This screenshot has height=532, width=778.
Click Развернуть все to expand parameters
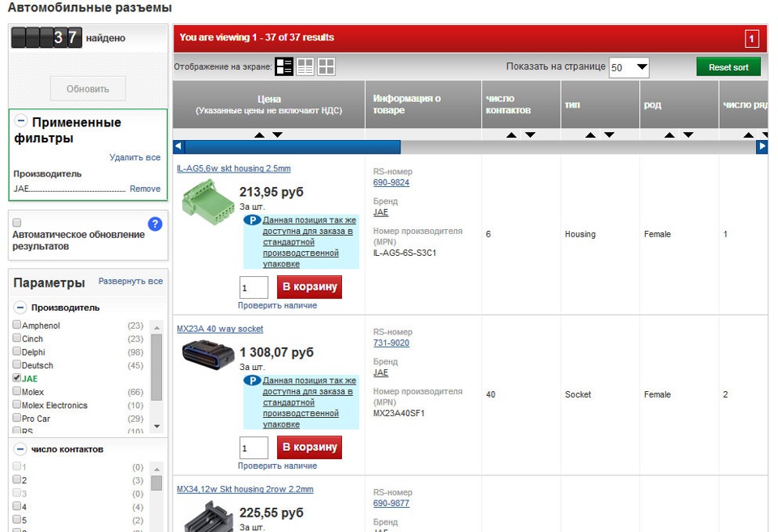point(130,281)
